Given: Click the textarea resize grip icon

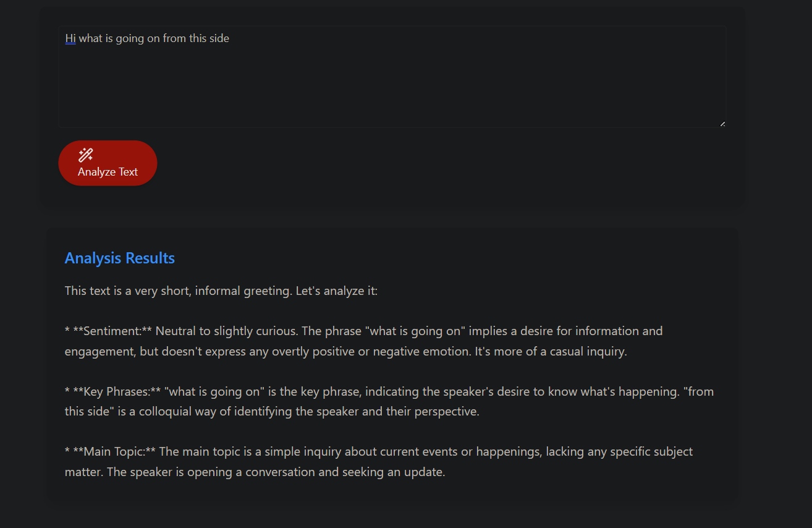Looking at the screenshot, I should (722, 124).
